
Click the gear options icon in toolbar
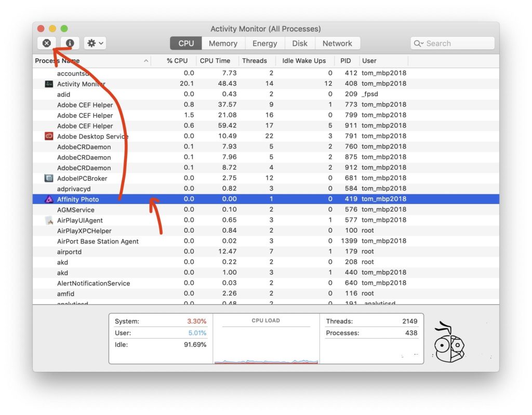92,43
